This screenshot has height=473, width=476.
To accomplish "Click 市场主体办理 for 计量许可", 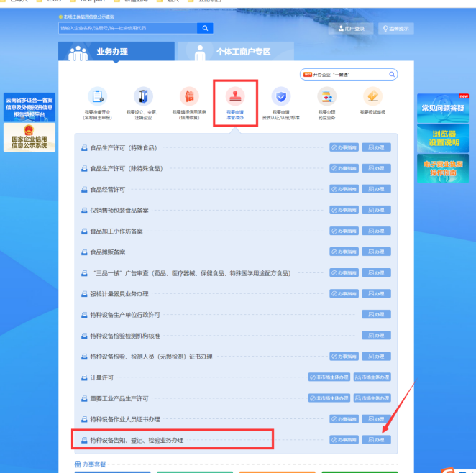I will click(372, 377).
